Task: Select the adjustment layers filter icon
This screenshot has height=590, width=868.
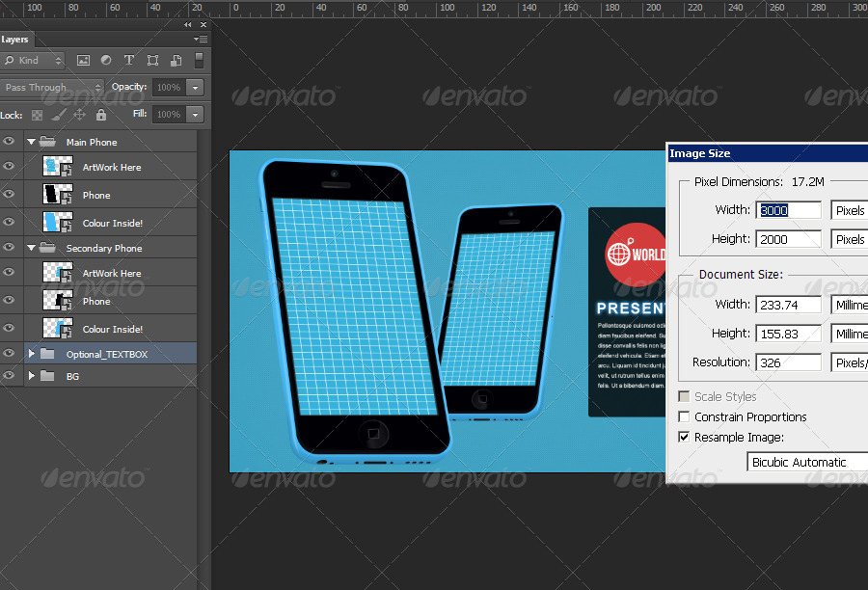Action: 106,60
